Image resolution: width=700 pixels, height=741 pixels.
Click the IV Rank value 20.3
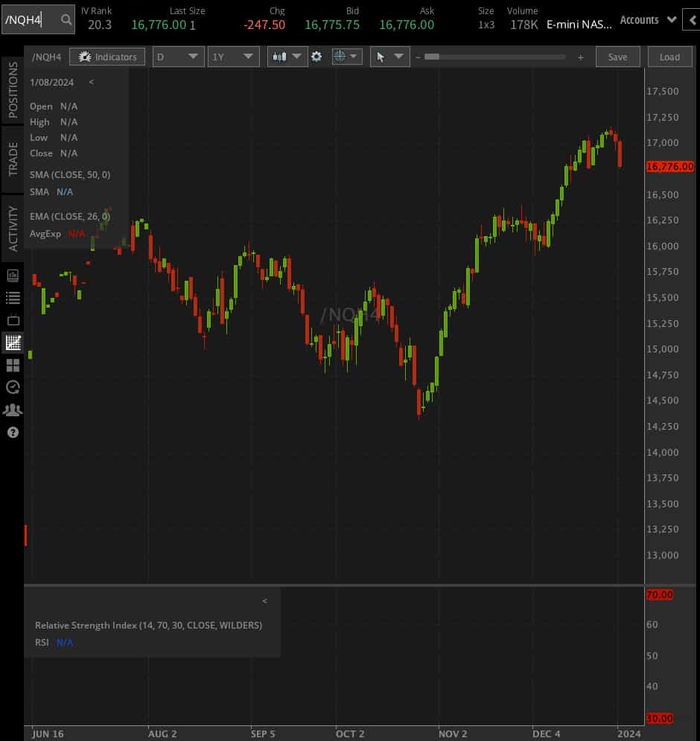[100, 25]
